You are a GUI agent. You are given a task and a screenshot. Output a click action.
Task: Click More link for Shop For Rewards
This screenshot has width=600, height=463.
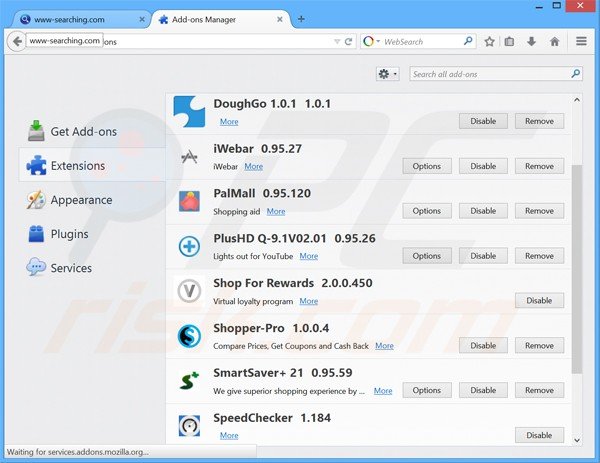(309, 301)
